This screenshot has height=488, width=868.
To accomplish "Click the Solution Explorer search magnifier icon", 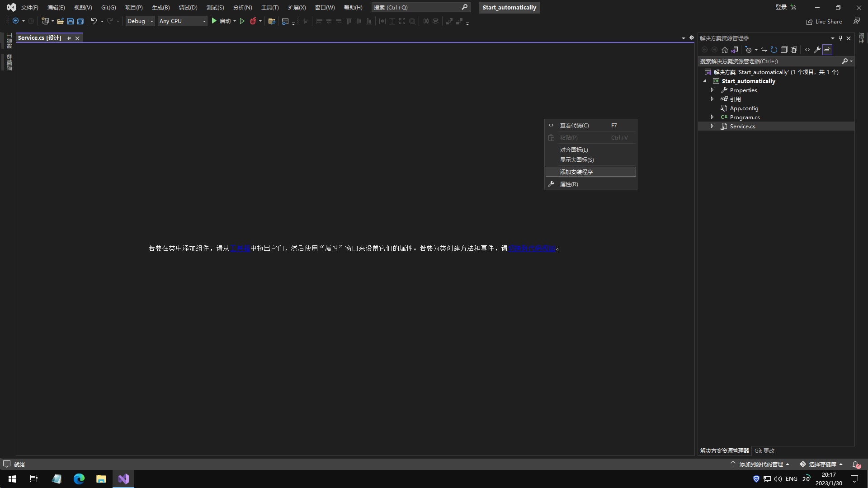I will coord(844,61).
